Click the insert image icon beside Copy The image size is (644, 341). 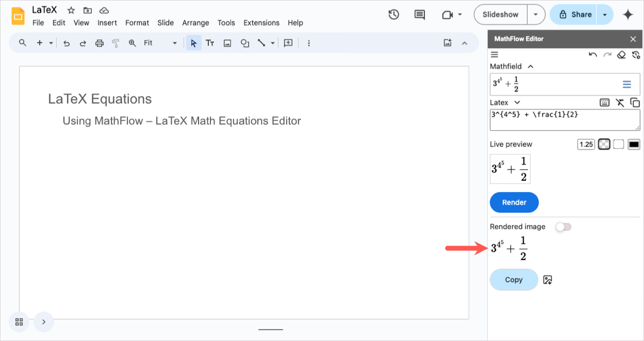point(547,279)
